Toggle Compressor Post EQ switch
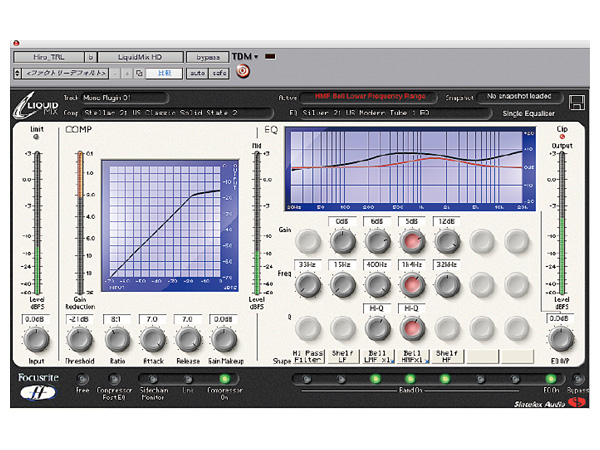Screen dimensions: 600x450 tap(114, 379)
